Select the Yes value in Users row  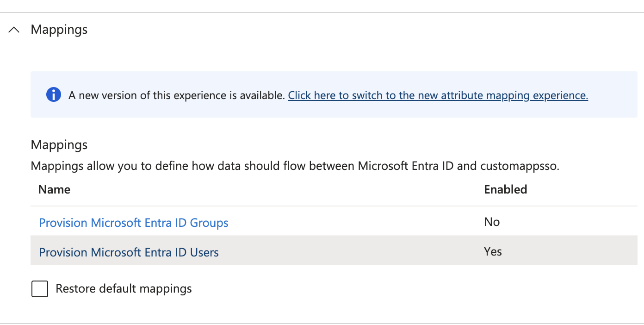(493, 251)
